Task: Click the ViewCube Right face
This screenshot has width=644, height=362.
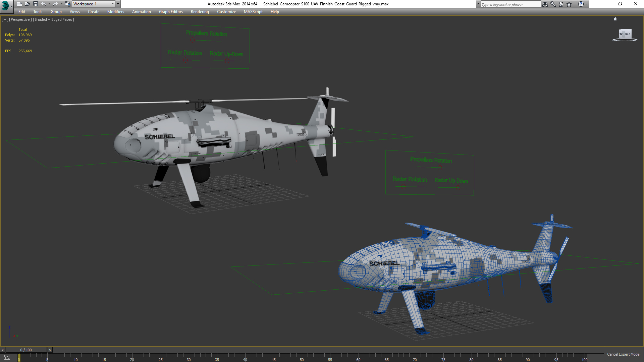Action: pyautogui.click(x=627, y=34)
